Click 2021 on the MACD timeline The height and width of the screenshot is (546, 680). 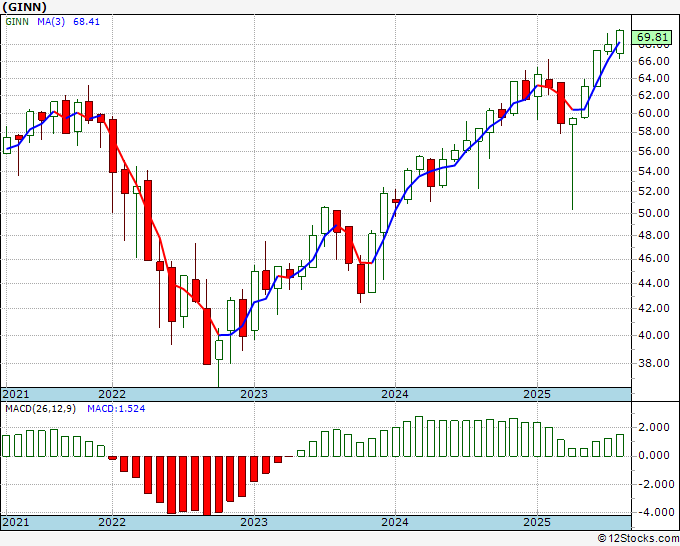pos(16,522)
